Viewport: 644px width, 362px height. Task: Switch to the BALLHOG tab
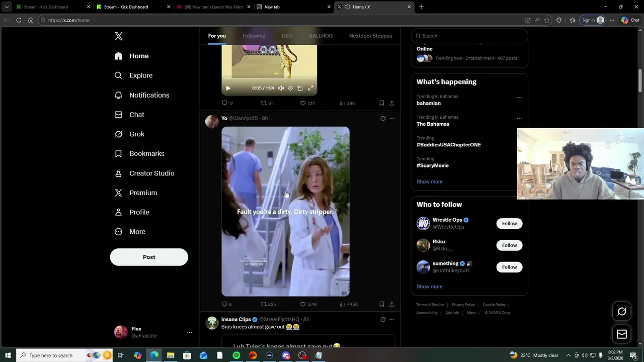[x=320, y=36]
